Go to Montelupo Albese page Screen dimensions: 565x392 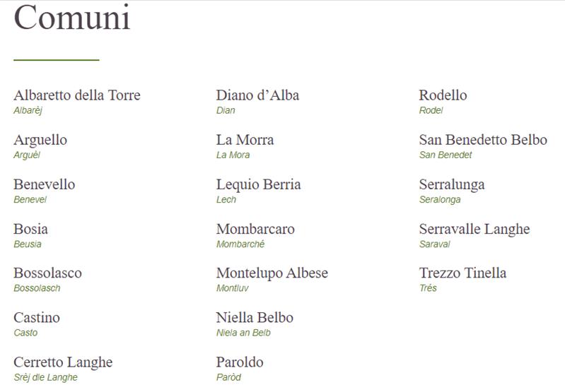[x=272, y=273]
